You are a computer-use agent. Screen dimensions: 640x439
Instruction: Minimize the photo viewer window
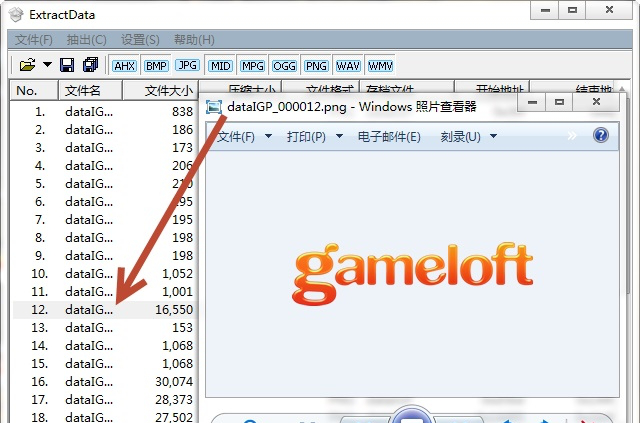(x=531, y=102)
